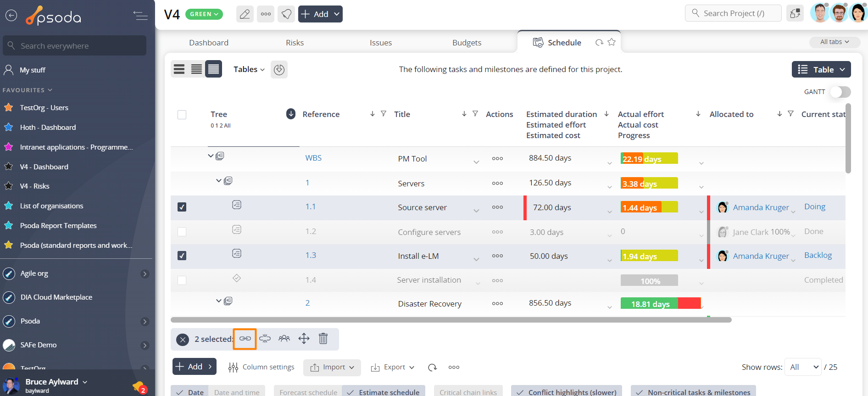Select the medium row density icon

click(x=197, y=69)
